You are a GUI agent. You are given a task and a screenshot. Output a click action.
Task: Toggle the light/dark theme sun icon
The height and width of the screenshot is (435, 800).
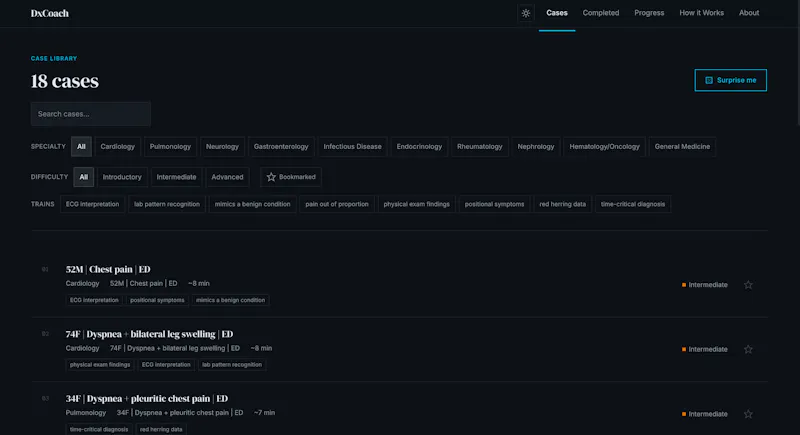tap(526, 13)
